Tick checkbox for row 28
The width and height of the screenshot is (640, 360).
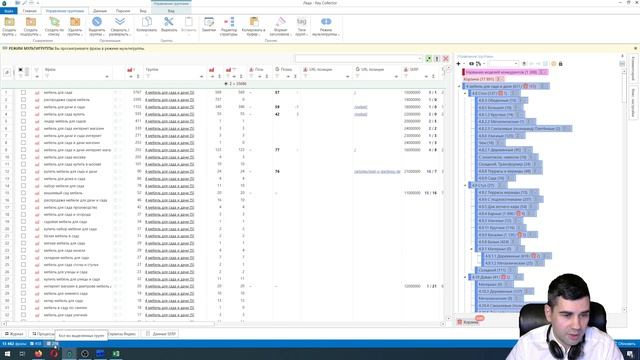(x=23, y=286)
